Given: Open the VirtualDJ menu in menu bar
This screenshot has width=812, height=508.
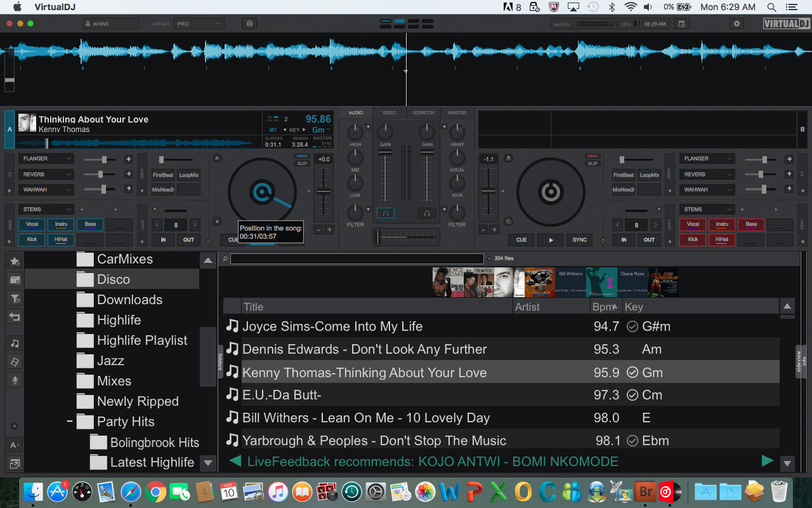Looking at the screenshot, I should tap(55, 7).
